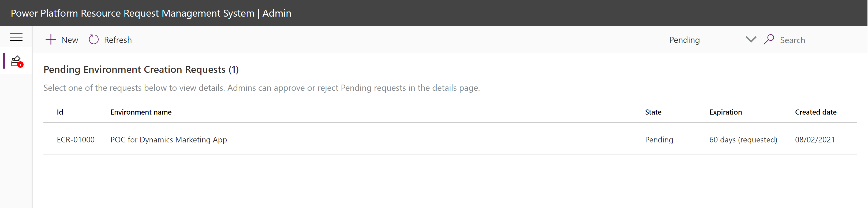Screen dimensions: 868x208
Task: Open the chevron next to Pending
Action: point(750,39)
